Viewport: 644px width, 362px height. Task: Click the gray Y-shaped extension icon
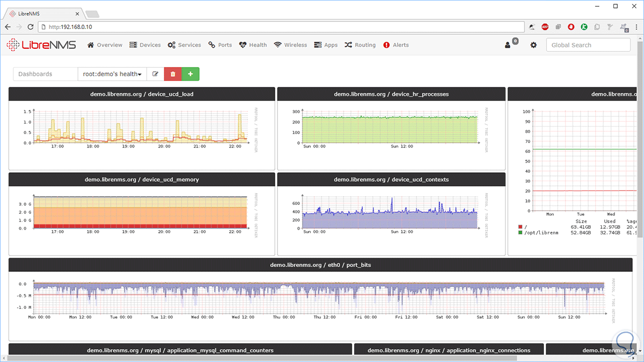[610, 27]
